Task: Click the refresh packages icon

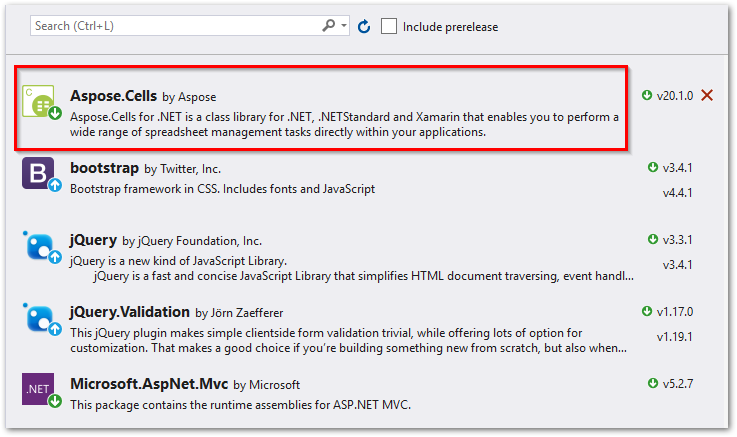Action: pos(365,26)
